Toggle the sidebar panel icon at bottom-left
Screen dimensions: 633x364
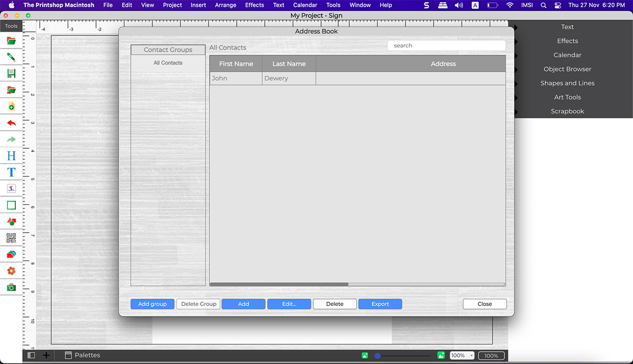[x=31, y=356]
